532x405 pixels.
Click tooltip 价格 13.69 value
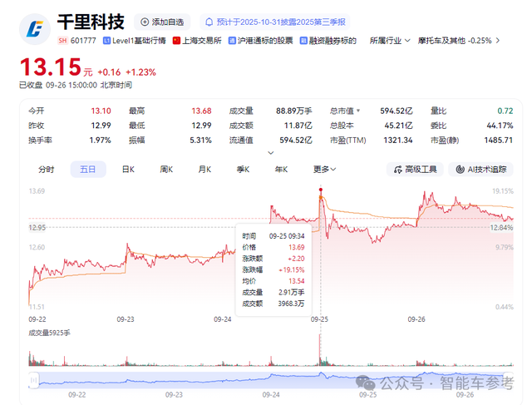tap(297, 248)
